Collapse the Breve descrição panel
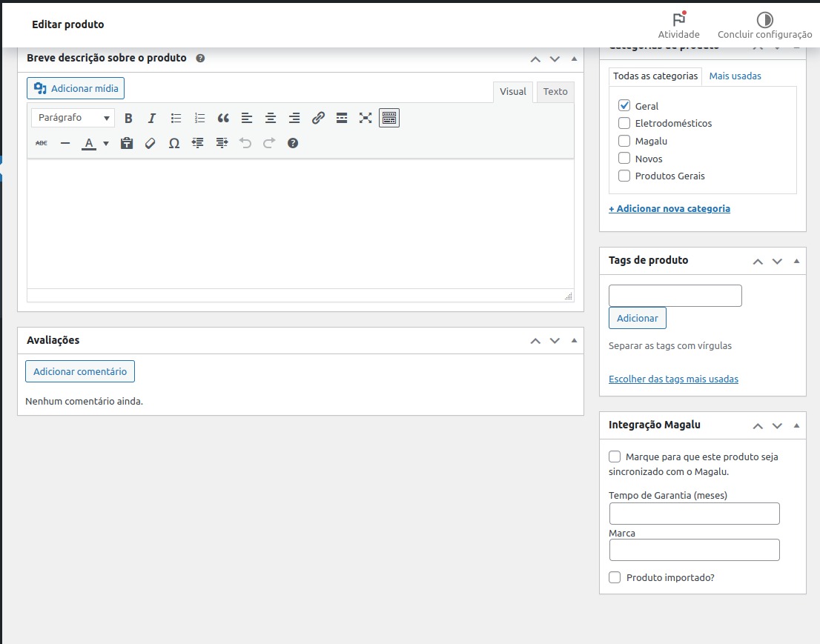 pos(574,59)
